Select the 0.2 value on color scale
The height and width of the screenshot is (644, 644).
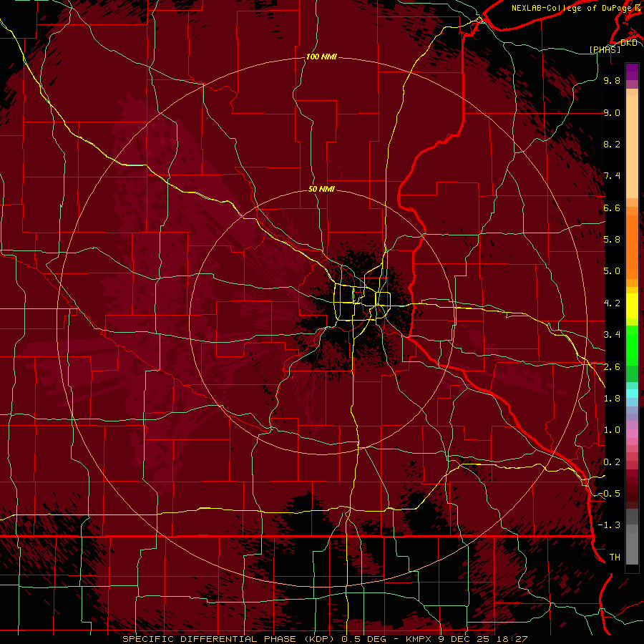[x=612, y=462]
